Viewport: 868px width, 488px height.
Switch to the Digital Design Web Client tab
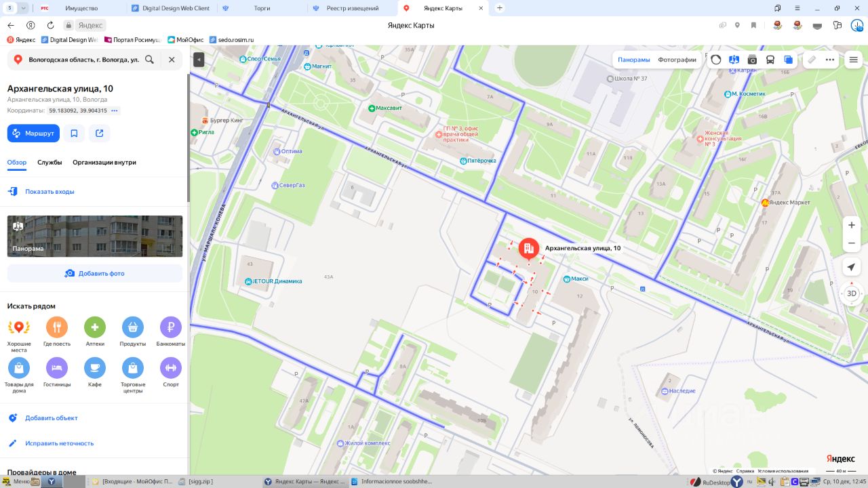(x=171, y=8)
